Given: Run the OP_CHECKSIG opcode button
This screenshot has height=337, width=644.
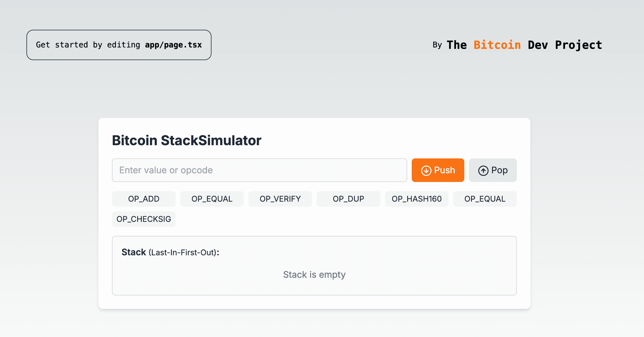Looking at the screenshot, I should click(144, 219).
